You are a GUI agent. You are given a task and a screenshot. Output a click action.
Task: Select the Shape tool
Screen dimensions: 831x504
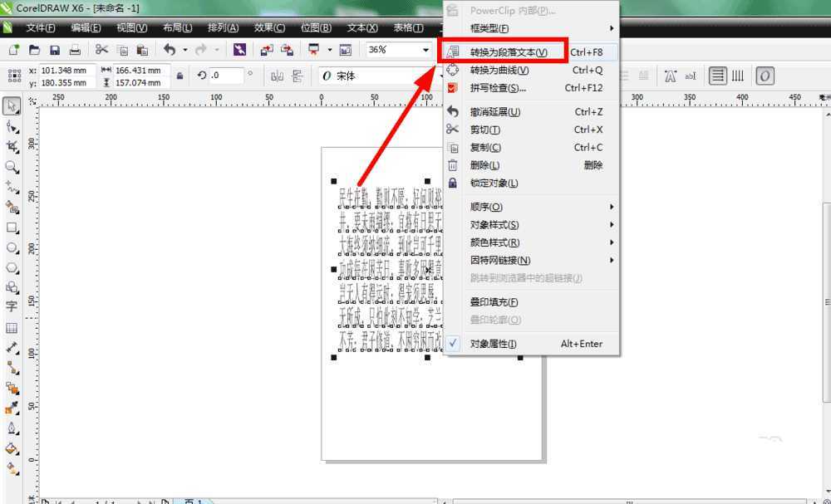point(12,126)
